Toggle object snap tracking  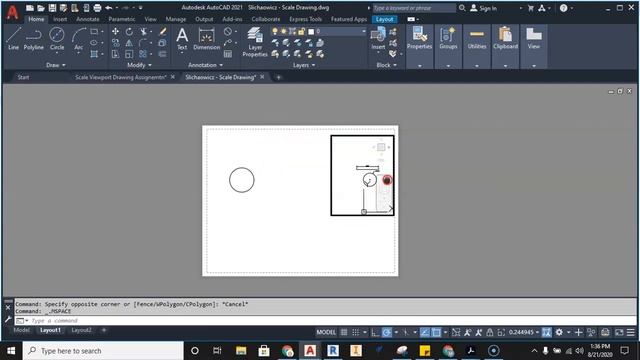424,333
